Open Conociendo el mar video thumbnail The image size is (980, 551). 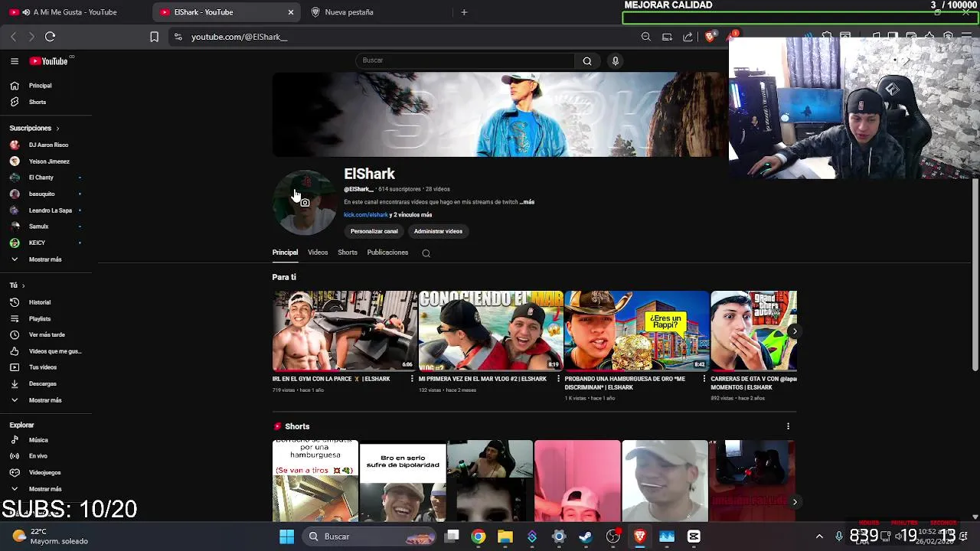click(491, 331)
